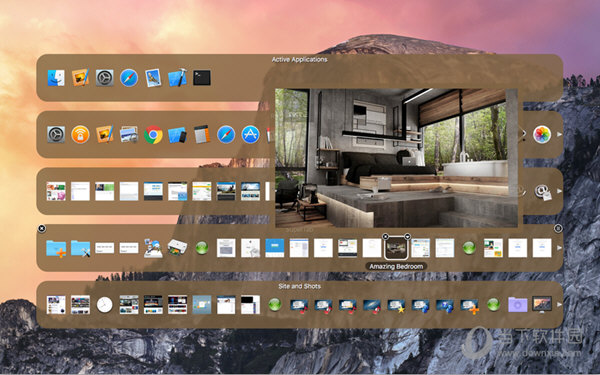600x375 pixels.
Task: Expand the SuperTab row's right arrow
Action: 559,248
